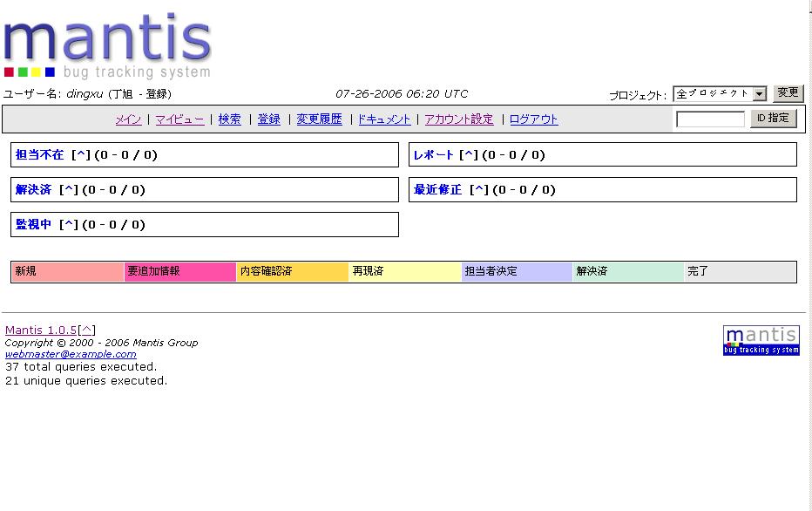Click the [^] link beside 解決済 heading
Image resolution: width=812 pixels, height=511 pixels.
68,190
